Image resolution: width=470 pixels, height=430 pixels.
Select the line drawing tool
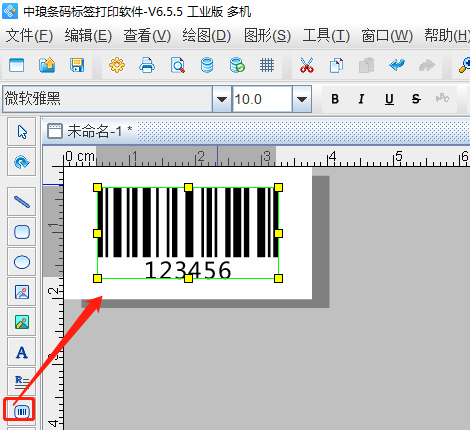point(22,202)
